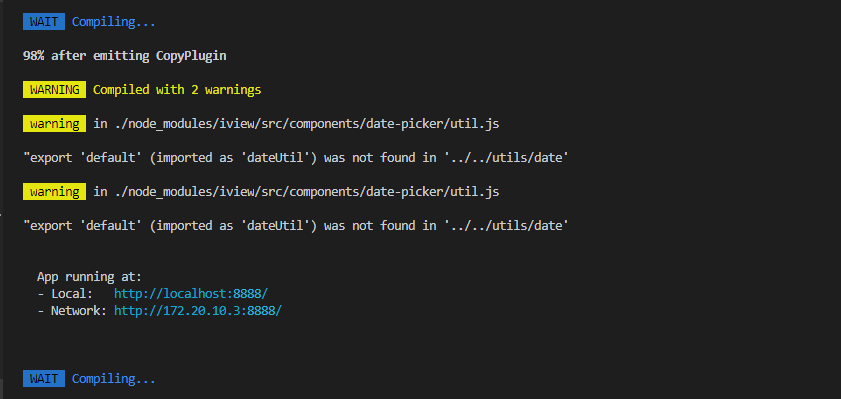The image size is (841, 399).
Task: Click the "- Network:" label
Action: click(x=72, y=311)
